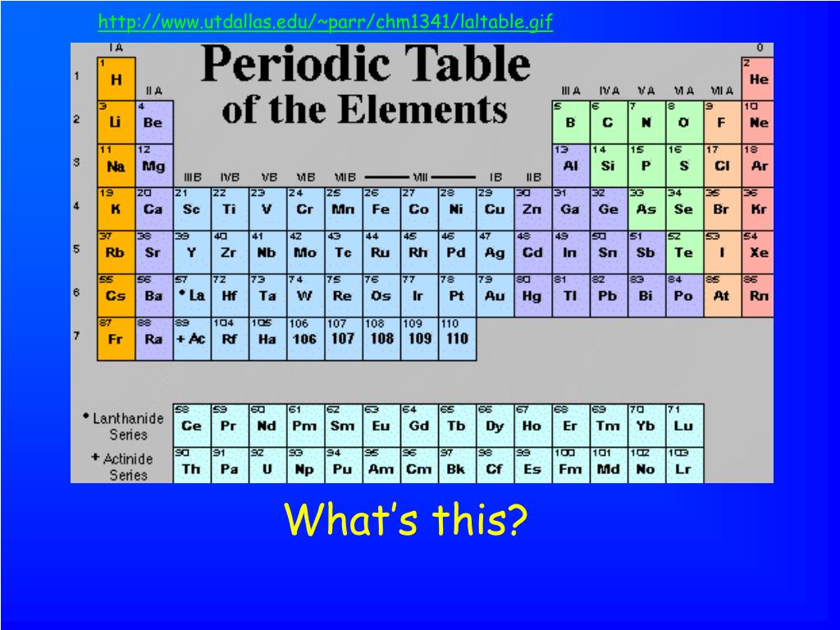This screenshot has height=630, width=840.
Task: Click the VIIA group header label
Action: (x=722, y=90)
